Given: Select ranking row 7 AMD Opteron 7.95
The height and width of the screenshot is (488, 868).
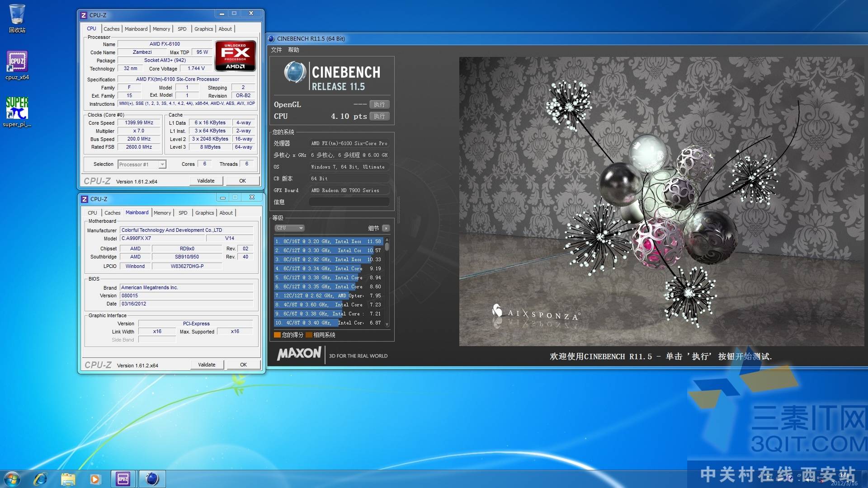Looking at the screenshot, I should coord(329,296).
